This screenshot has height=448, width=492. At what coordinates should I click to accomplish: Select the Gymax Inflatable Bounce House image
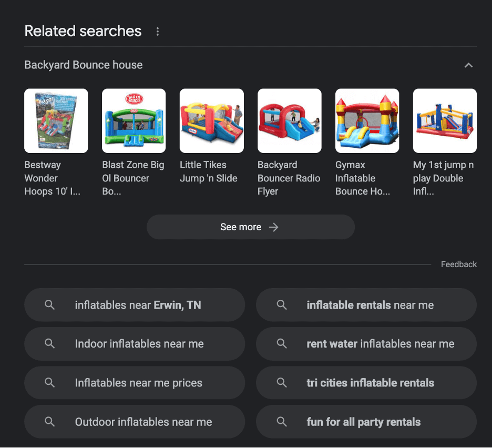pos(367,121)
